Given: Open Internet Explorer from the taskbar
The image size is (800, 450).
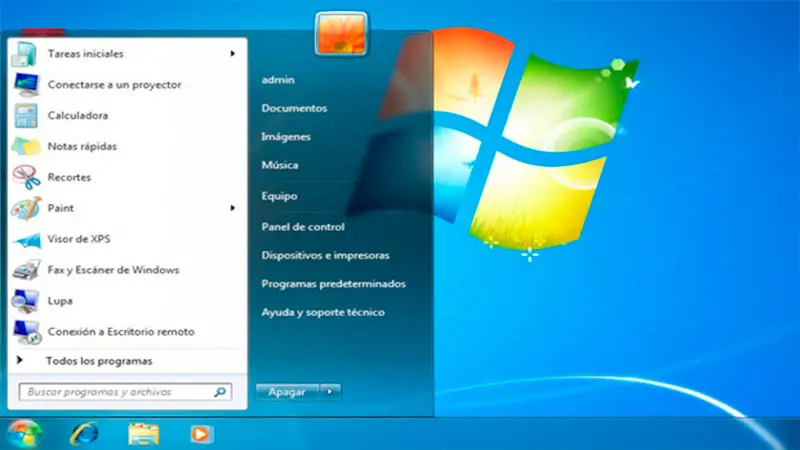Looking at the screenshot, I should (x=84, y=434).
